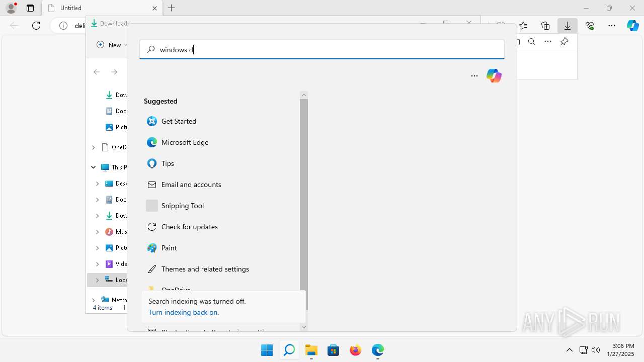Collapse This PC node in File Explorer

(93, 167)
